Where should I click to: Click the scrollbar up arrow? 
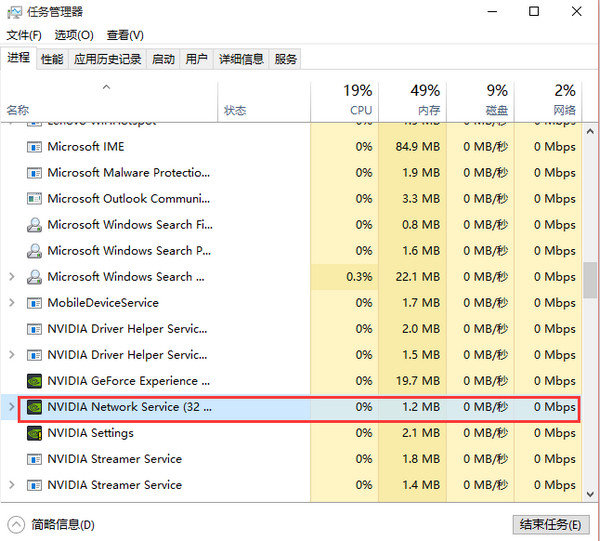pos(590,132)
